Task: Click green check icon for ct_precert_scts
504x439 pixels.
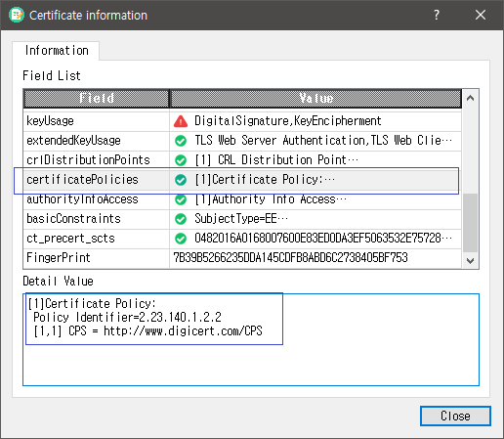Action: point(181,239)
